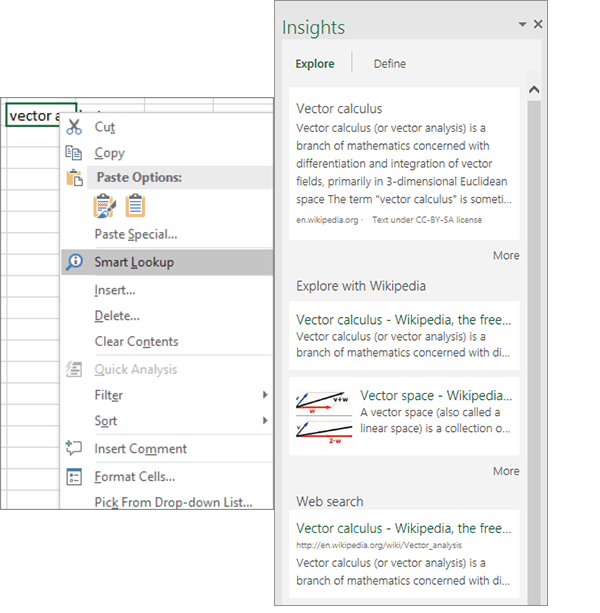This screenshot has width=600, height=613.
Task: Open Vector calculus link under Explore with Wikipedia
Action: pyautogui.click(x=404, y=320)
